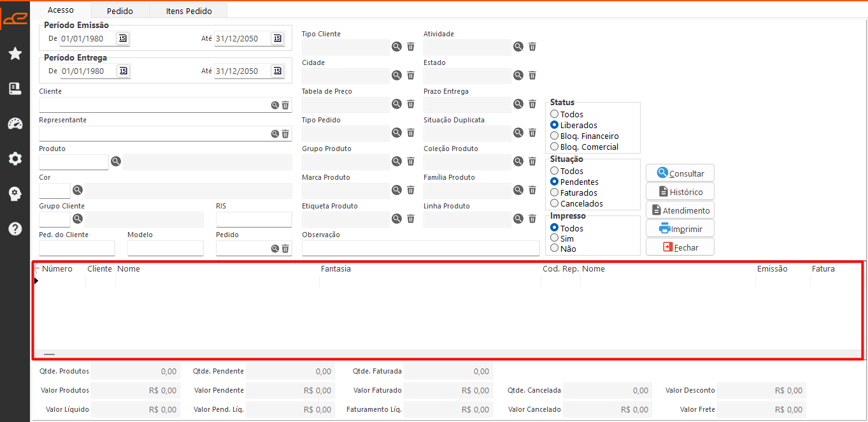Open the favorites star in sidebar
Viewport: 868px width, 422px height.
click(15, 54)
